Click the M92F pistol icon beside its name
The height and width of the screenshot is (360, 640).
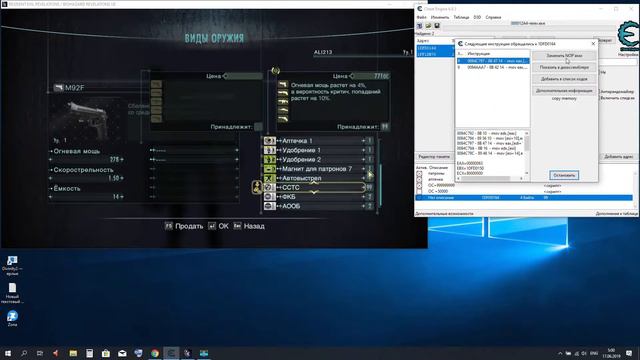pos(59,88)
